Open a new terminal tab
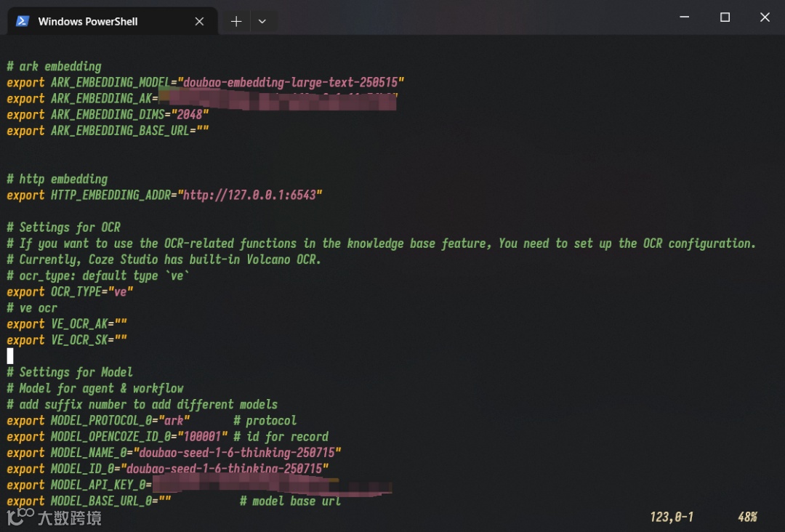 click(x=236, y=22)
